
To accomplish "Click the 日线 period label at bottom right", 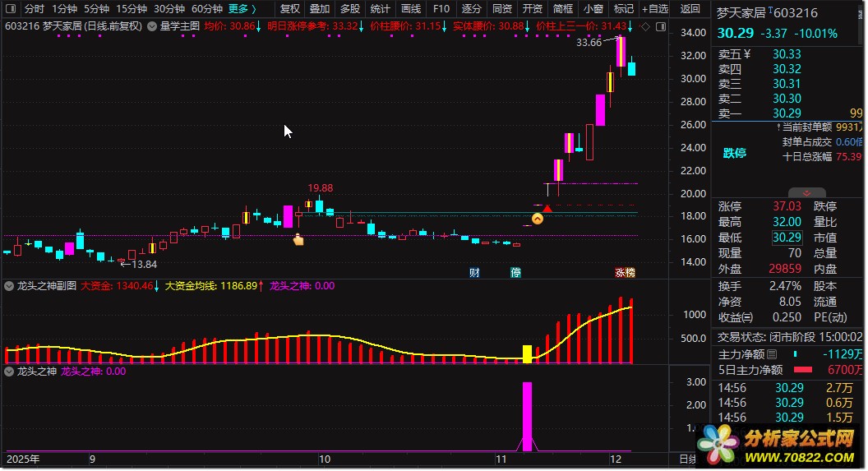I will point(688,459).
